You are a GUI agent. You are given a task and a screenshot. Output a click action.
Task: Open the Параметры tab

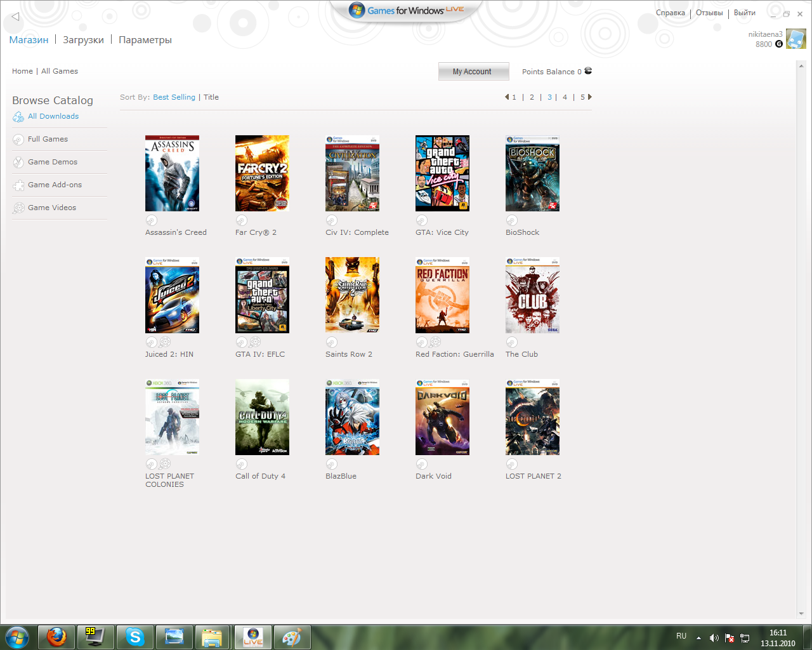[145, 40]
